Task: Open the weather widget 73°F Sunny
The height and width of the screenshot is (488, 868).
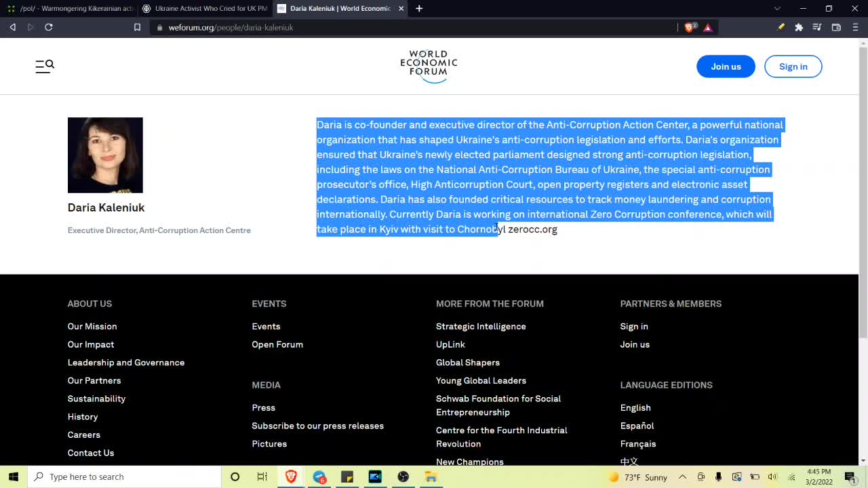Action: click(637, 477)
